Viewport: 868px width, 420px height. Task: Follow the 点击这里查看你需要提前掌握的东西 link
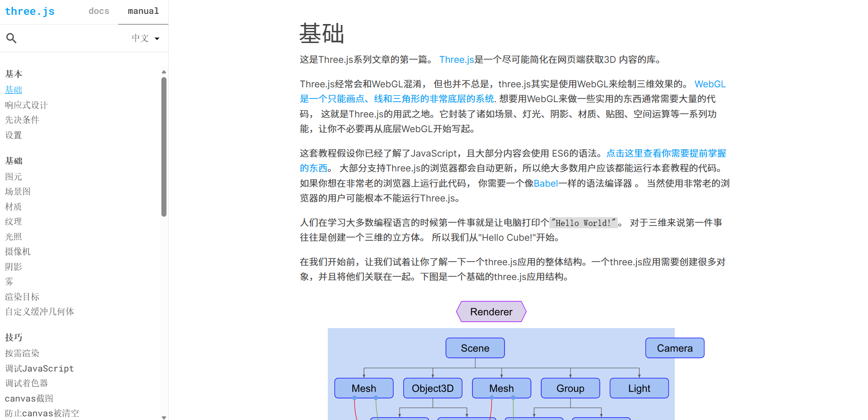pos(666,153)
